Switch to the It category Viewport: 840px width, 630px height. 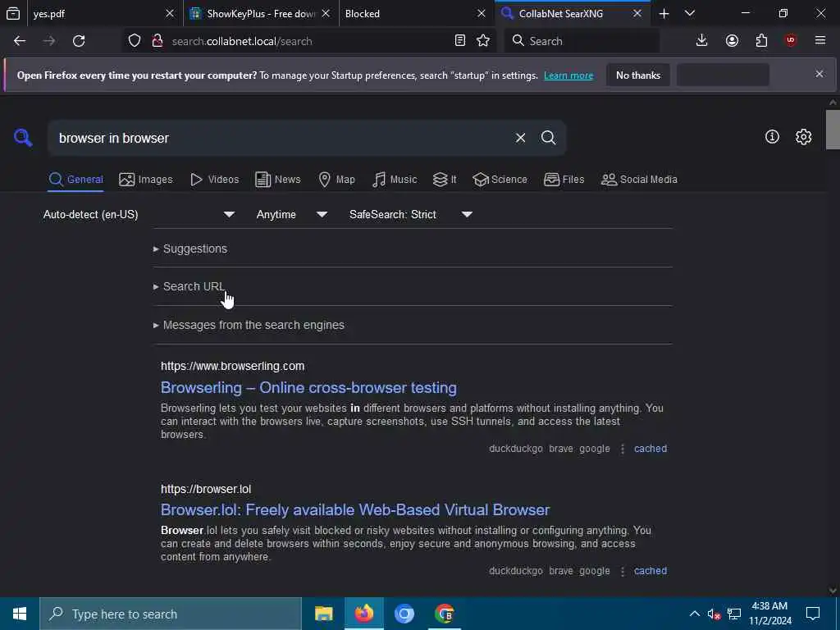click(x=445, y=180)
